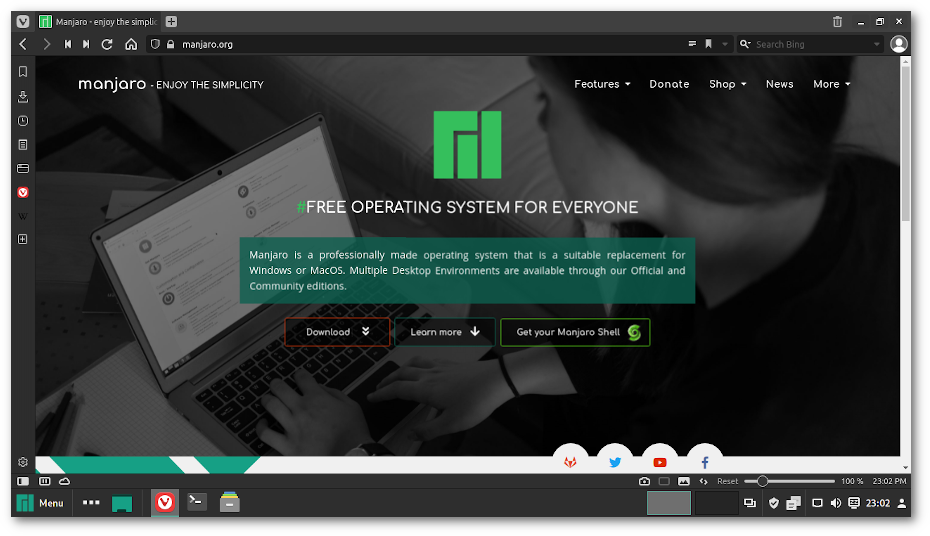Open the closed tabs trash can
The width and height of the screenshot is (930, 536).
837,22
